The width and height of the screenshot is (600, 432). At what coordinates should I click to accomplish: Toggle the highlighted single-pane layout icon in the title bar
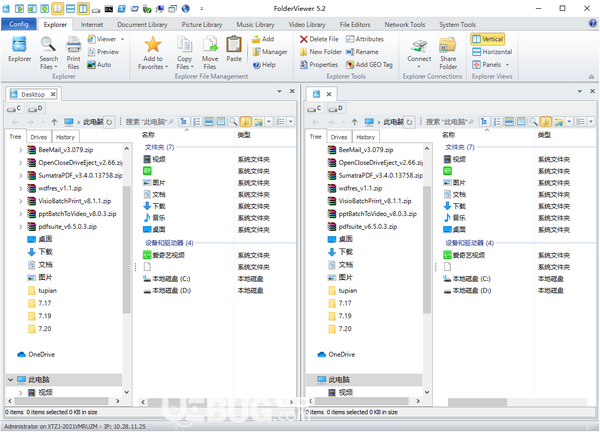pyautogui.click(x=58, y=8)
